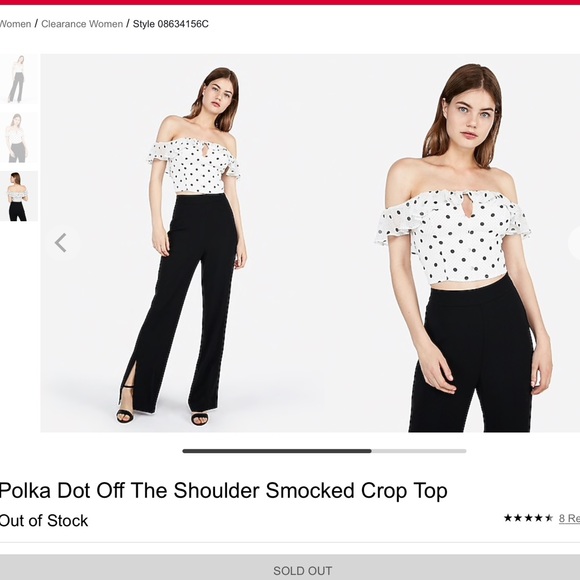Open the Clearance Women breadcrumb link
The image size is (580, 580).
click(x=82, y=24)
